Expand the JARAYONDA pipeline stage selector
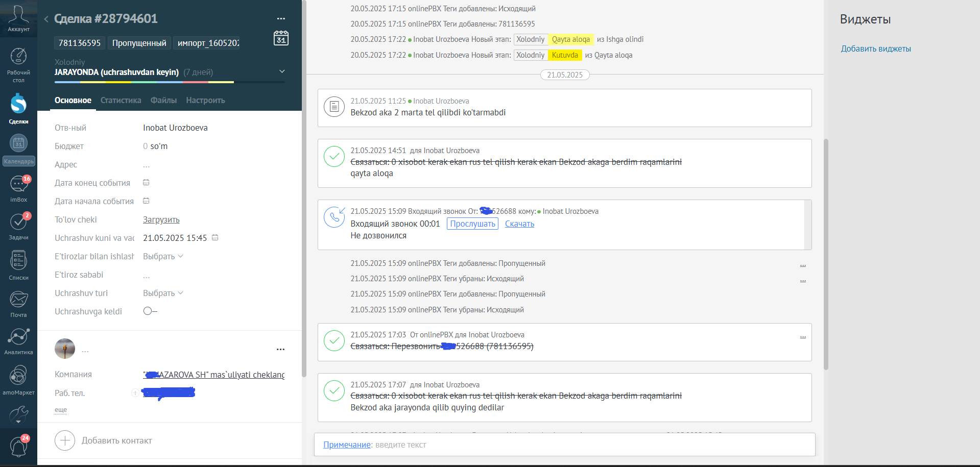 click(x=282, y=71)
